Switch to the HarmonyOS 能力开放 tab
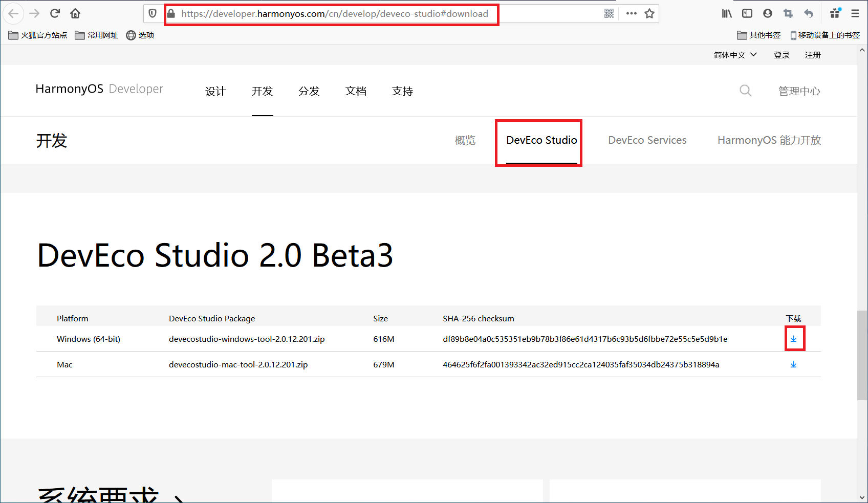The height and width of the screenshot is (503, 868). [x=769, y=140]
